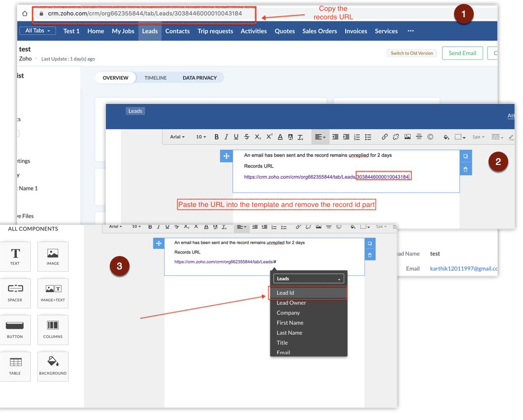The height and width of the screenshot is (420, 523).
Task: Select the TIMELINE view tab
Action: point(156,78)
